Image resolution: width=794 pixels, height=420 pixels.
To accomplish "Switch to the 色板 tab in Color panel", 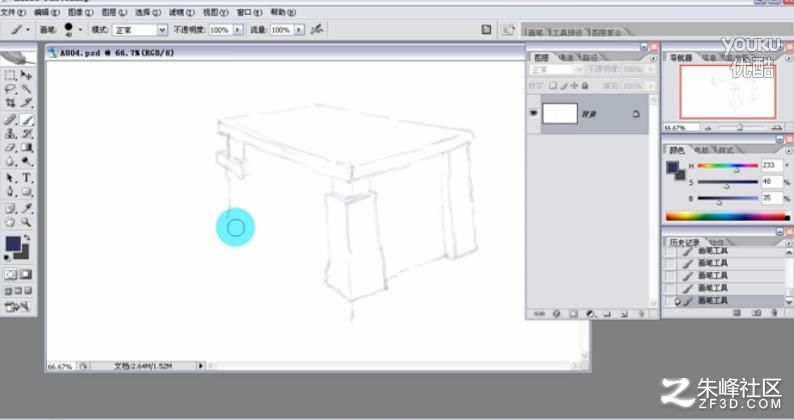I will (702, 150).
